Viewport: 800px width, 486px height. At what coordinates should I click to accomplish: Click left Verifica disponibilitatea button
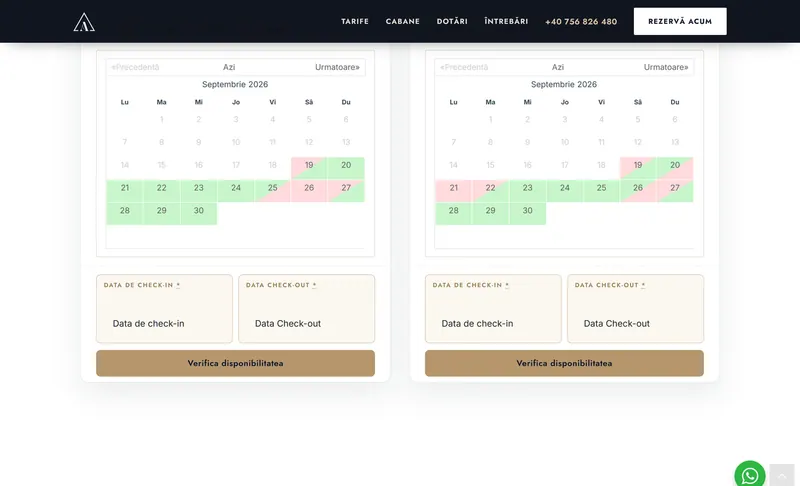[235, 363]
